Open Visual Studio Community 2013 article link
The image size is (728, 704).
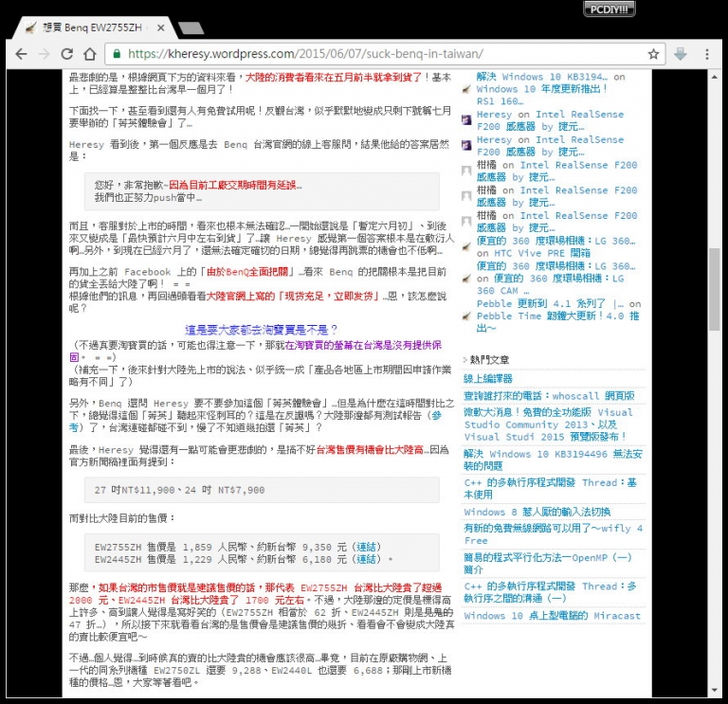[x=548, y=424]
